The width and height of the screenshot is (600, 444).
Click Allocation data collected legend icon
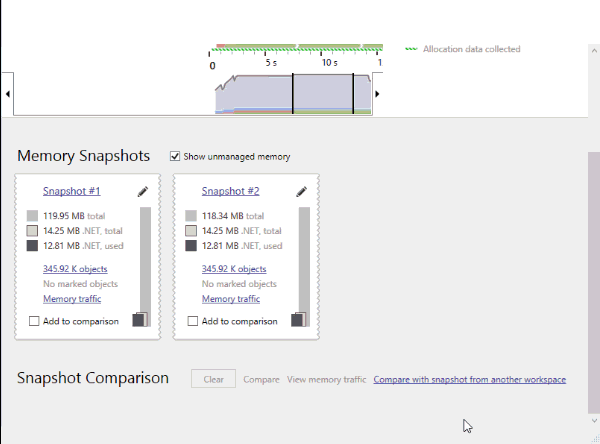[411, 49]
